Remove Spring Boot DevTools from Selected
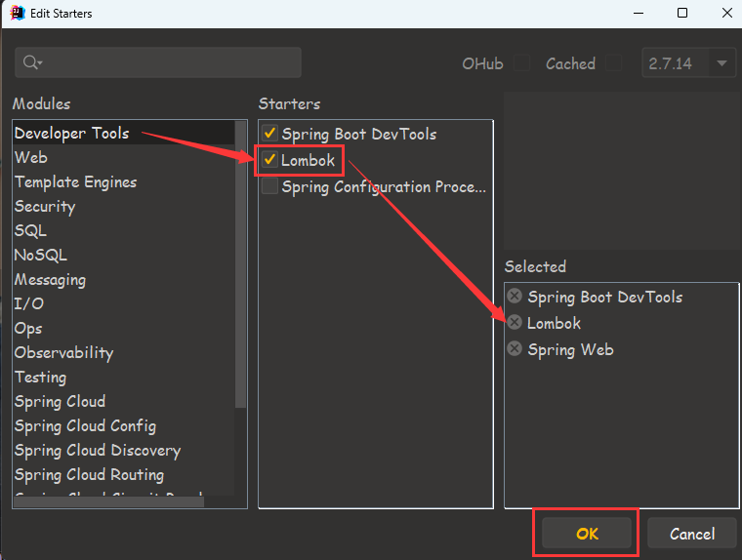The width and height of the screenshot is (742, 560). point(515,296)
